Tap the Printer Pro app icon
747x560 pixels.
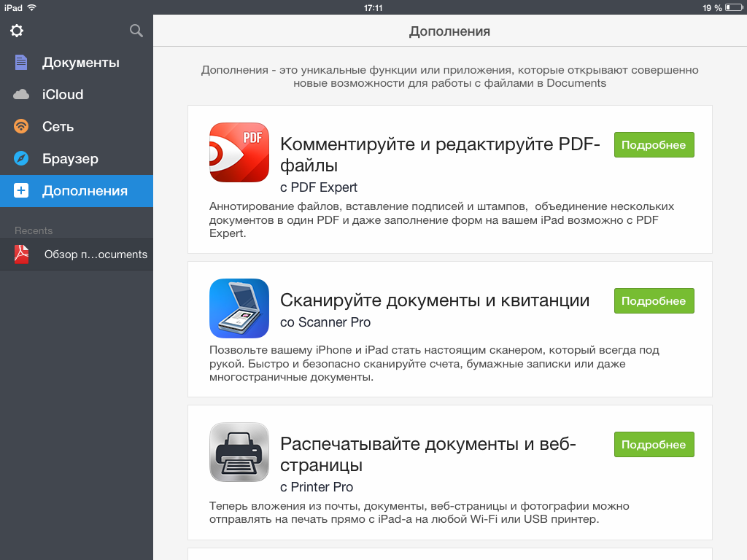[x=239, y=452]
